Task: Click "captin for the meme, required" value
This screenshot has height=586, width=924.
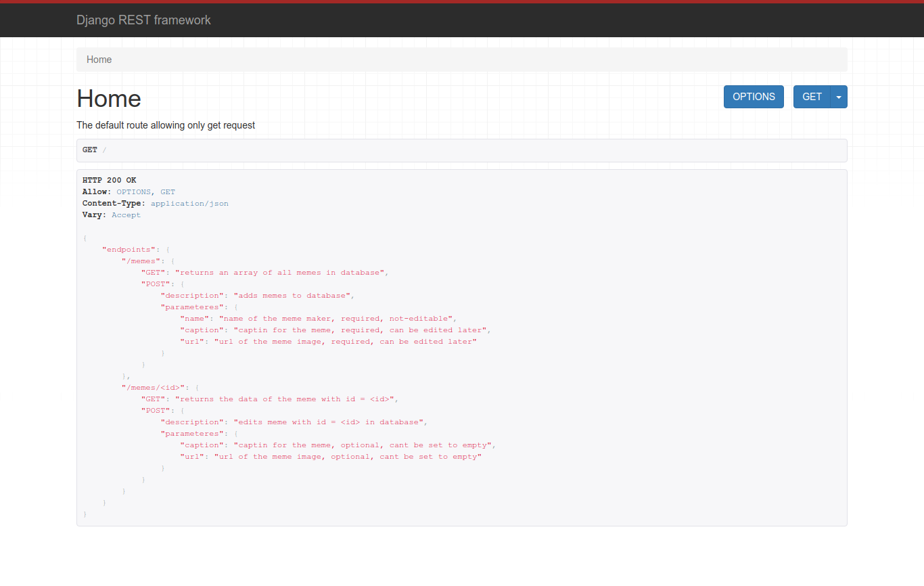Action: (x=360, y=330)
